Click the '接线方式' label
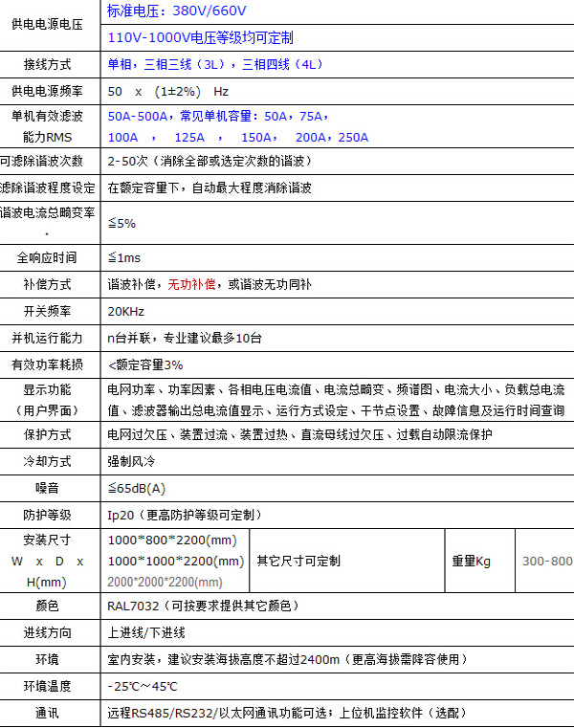 [47, 64]
